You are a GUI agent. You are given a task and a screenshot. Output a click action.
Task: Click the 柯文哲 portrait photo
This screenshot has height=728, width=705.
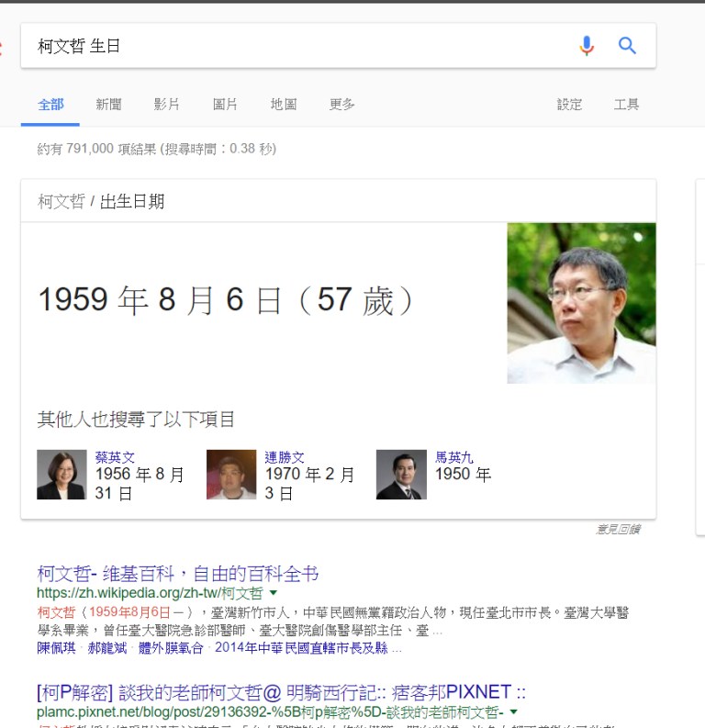click(x=581, y=303)
